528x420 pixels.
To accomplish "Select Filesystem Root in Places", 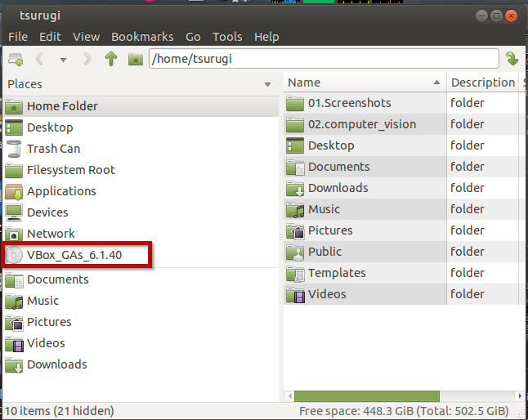I will tap(141, 170).
